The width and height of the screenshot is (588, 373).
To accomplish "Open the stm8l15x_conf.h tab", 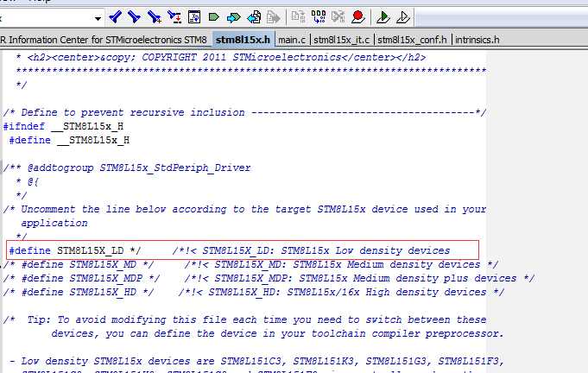I will [x=412, y=40].
